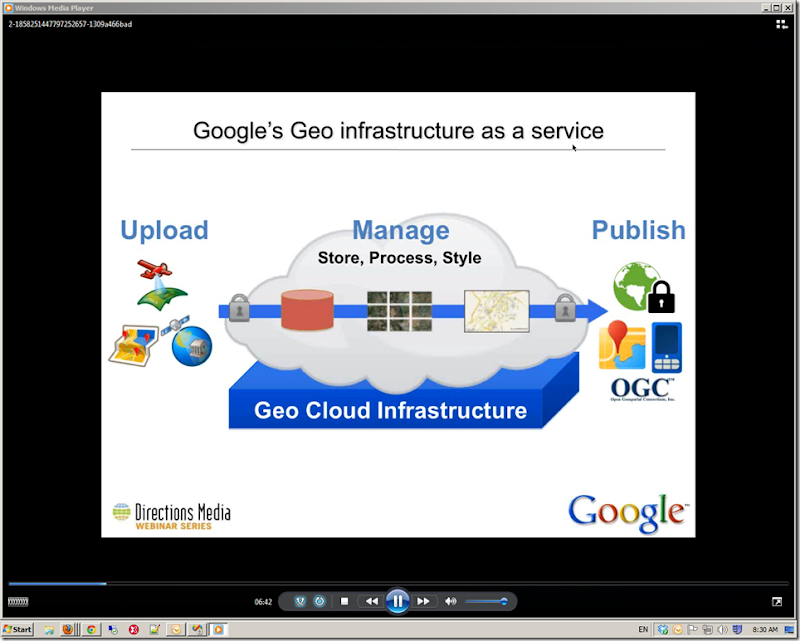Click the Show desktop button
800x641 pixels.
click(789, 630)
